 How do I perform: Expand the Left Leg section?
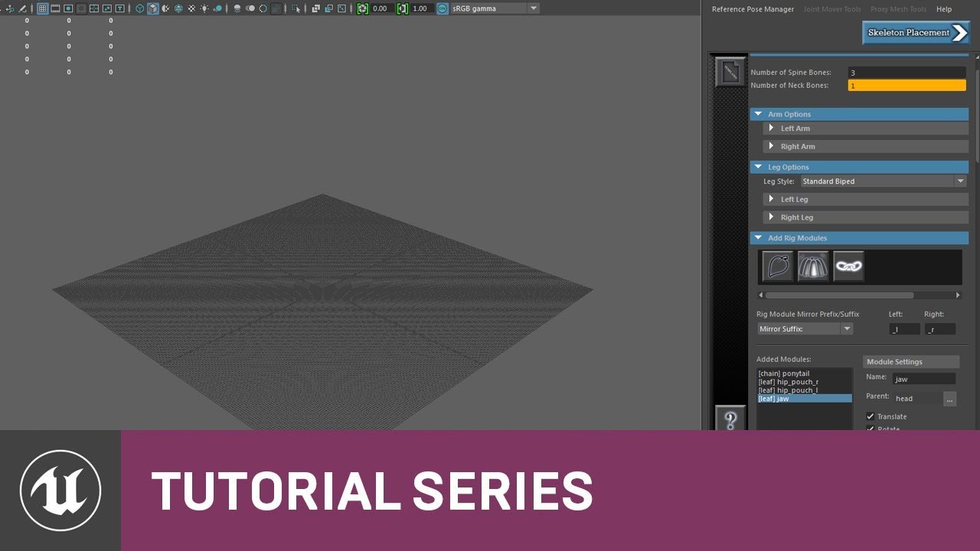(x=865, y=199)
